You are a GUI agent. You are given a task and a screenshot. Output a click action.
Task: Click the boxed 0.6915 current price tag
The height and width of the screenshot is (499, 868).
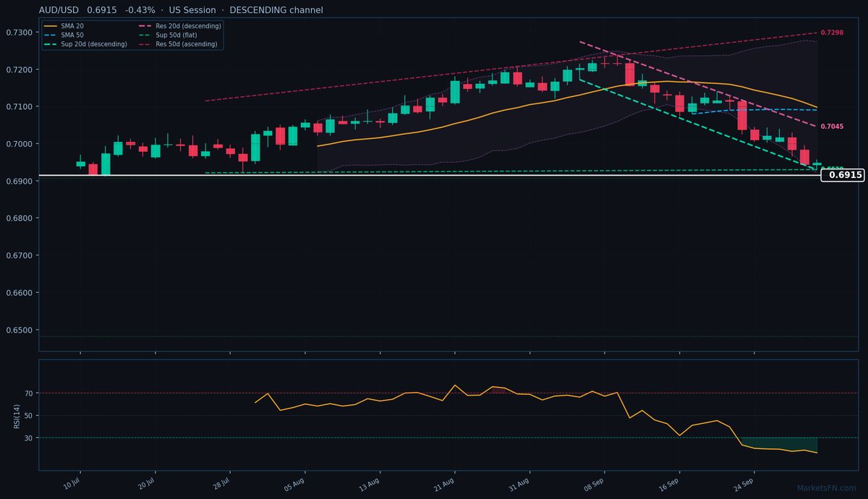(843, 175)
